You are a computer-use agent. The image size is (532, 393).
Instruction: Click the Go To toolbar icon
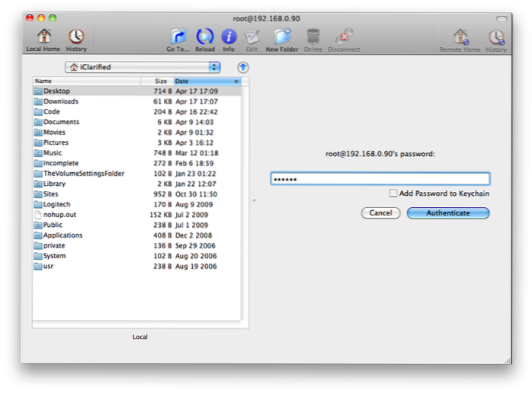click(178, 36)
